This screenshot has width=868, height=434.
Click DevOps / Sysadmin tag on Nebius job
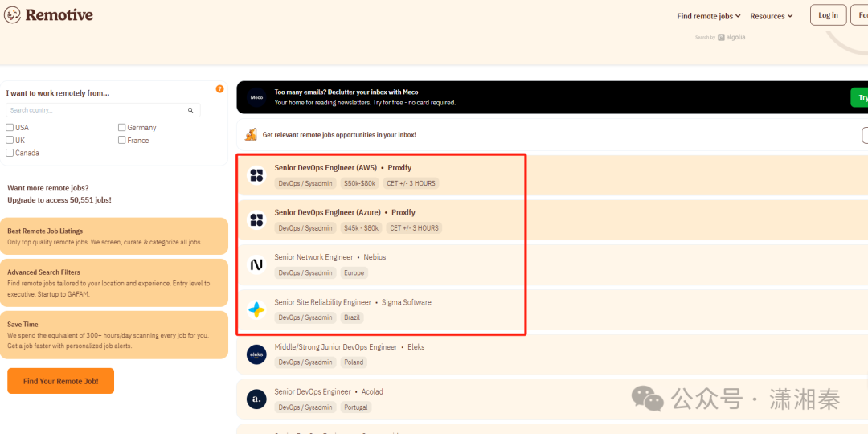click(305, 273)
